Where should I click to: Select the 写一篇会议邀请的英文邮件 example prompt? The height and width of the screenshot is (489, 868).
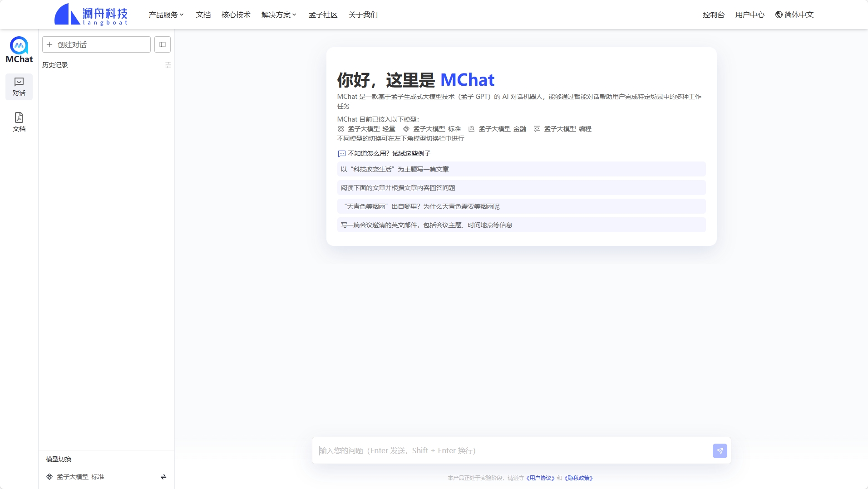(x=521, y=224)
